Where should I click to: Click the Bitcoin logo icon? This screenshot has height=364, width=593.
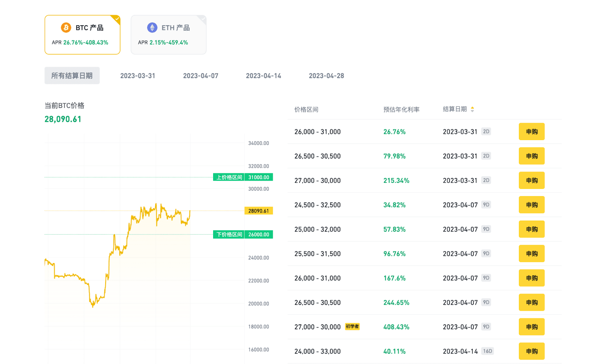click(x=66, y=28)
